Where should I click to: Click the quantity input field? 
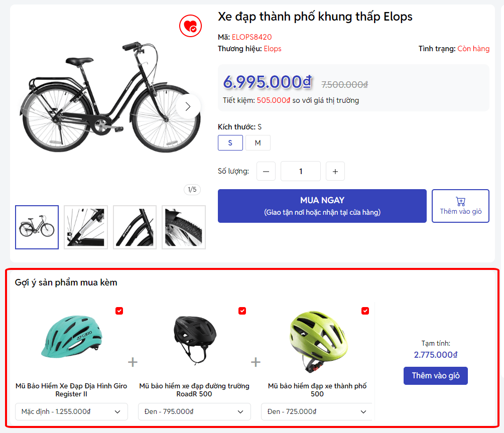tap(301, 171)
